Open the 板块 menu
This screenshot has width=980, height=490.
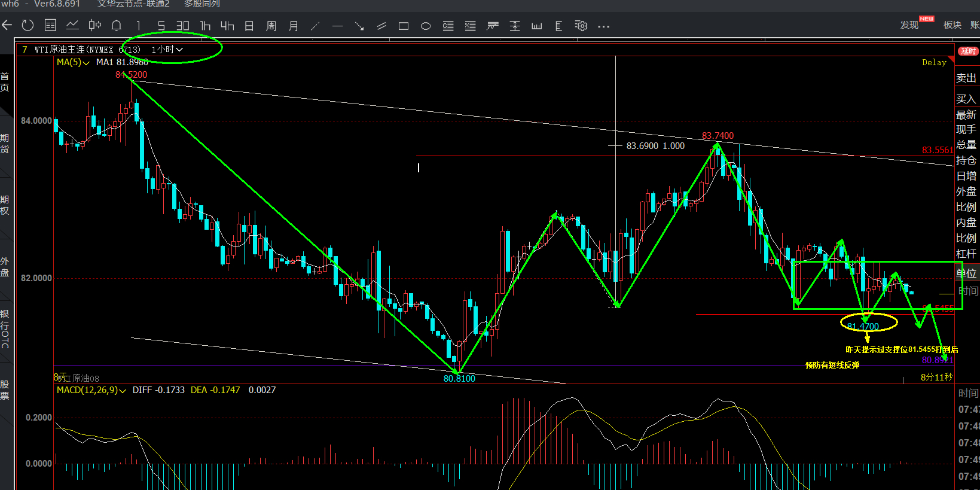[952, 25]
